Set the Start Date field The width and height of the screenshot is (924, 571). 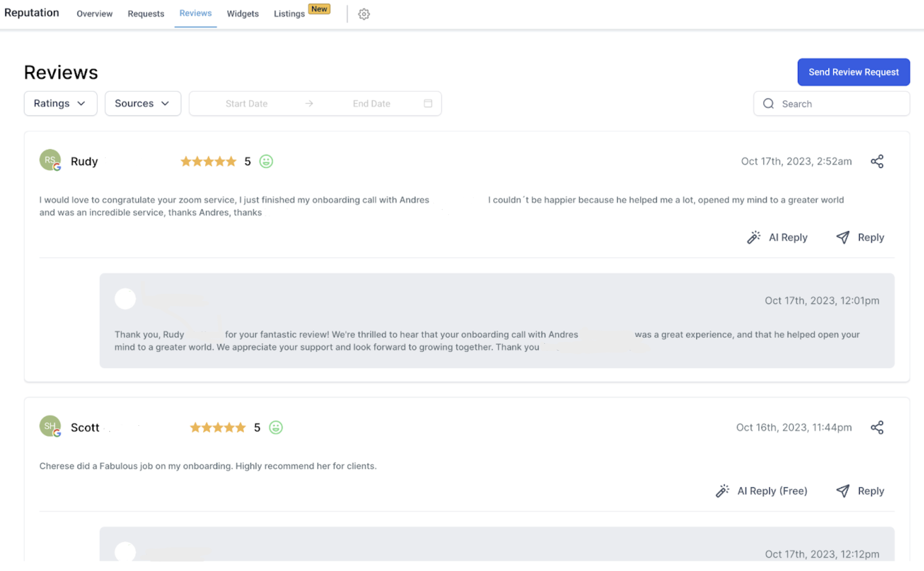tap(246, 103)
